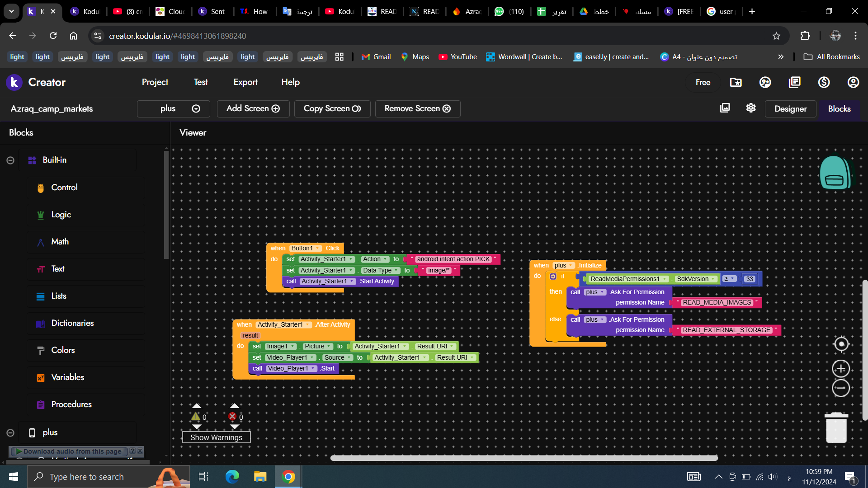
Task: Click the Show Warnings button
Action: (x=216, y=437)
